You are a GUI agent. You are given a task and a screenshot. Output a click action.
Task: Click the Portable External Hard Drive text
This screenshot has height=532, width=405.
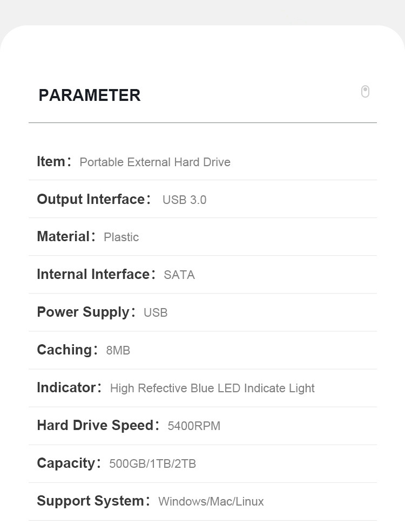155,162
